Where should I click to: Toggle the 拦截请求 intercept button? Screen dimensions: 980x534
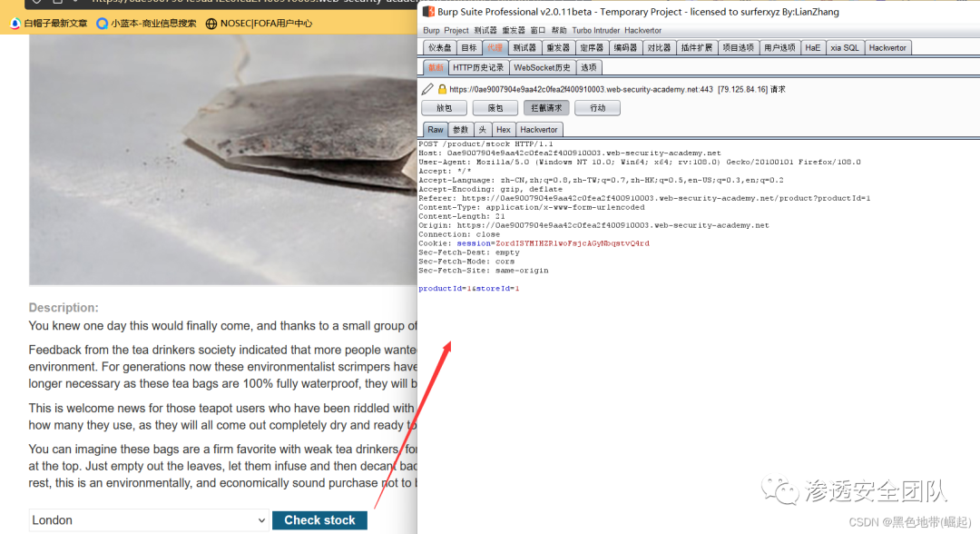(x=546, y=107)
